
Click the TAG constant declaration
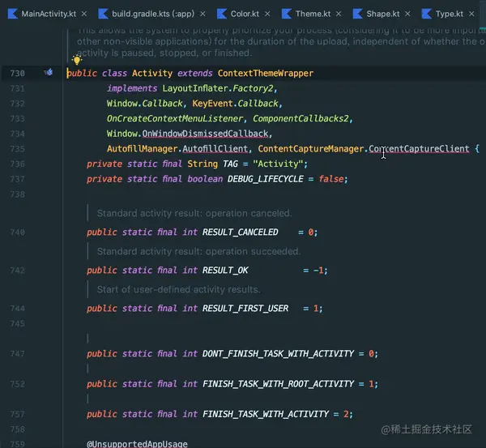230,164
